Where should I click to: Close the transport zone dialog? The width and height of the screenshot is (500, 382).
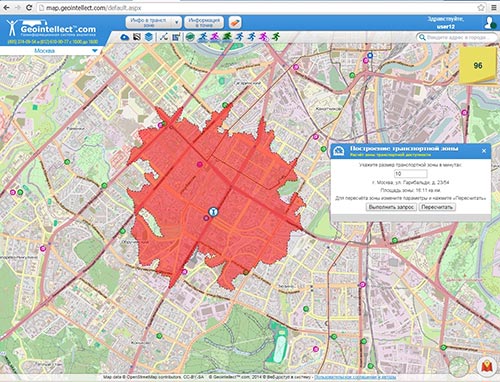(x=484, y=151)
